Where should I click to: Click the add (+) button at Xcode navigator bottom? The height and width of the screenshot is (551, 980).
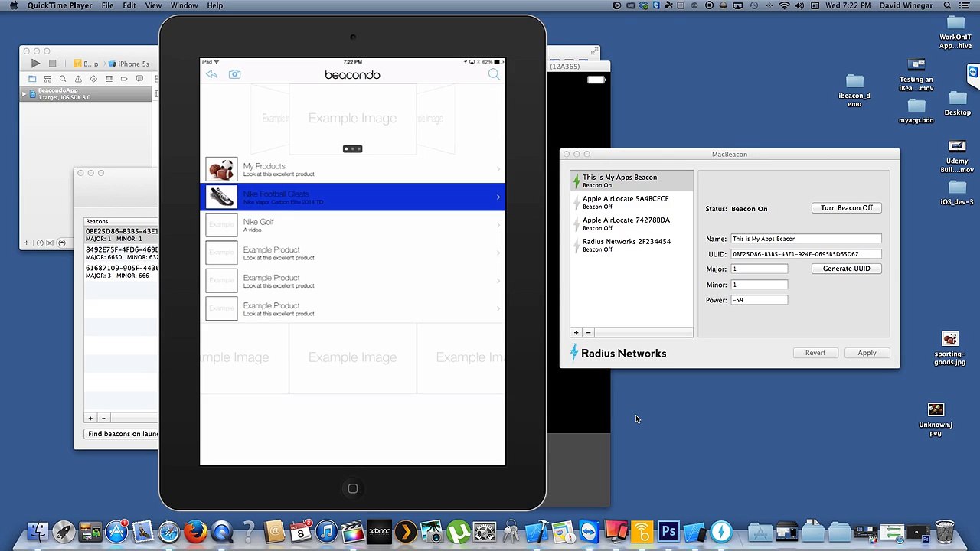(x=26, y=243)
